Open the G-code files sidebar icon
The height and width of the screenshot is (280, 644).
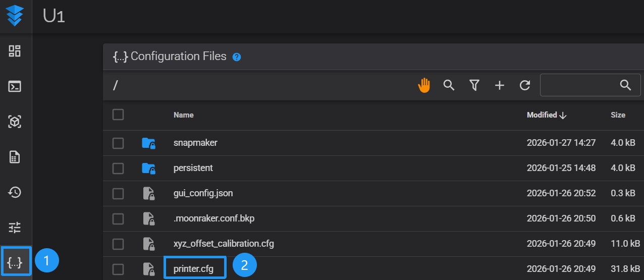[15, 157]
